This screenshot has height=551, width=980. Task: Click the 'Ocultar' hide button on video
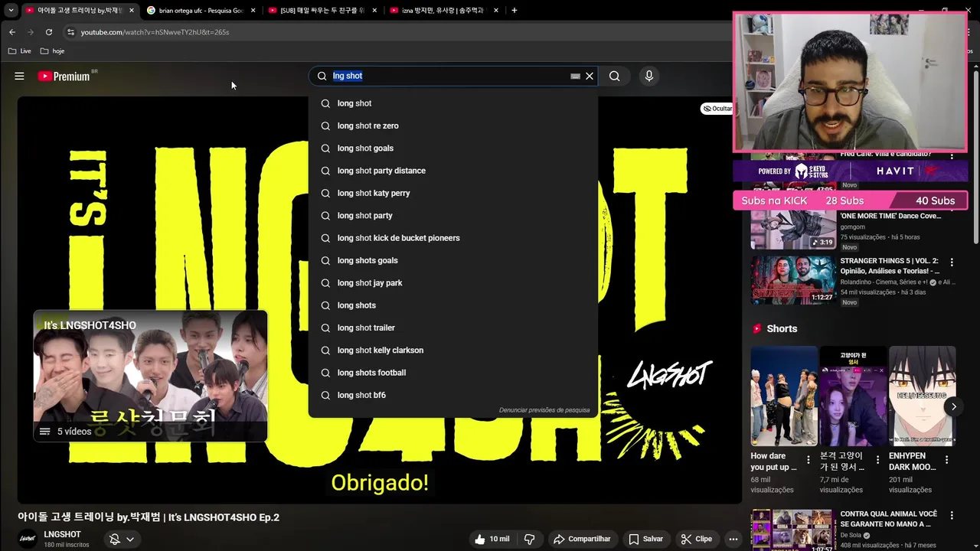(x=717, y=109)
